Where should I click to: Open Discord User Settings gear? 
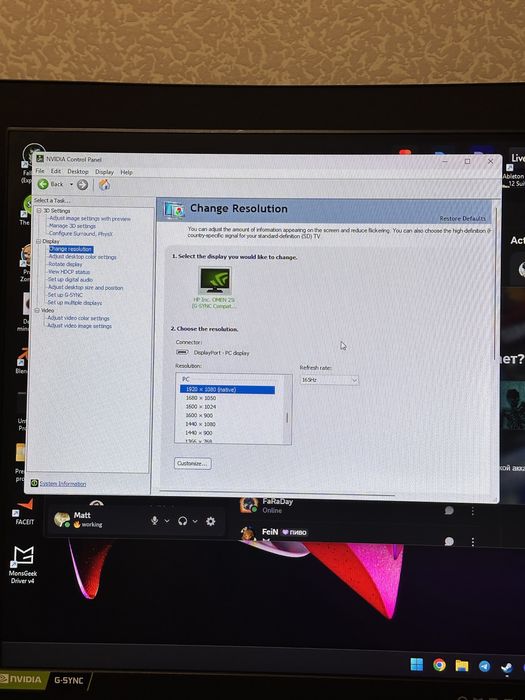click(x=211, y=521)
